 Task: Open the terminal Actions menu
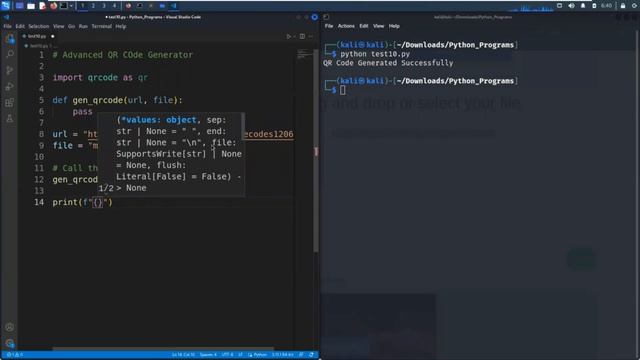346,26
